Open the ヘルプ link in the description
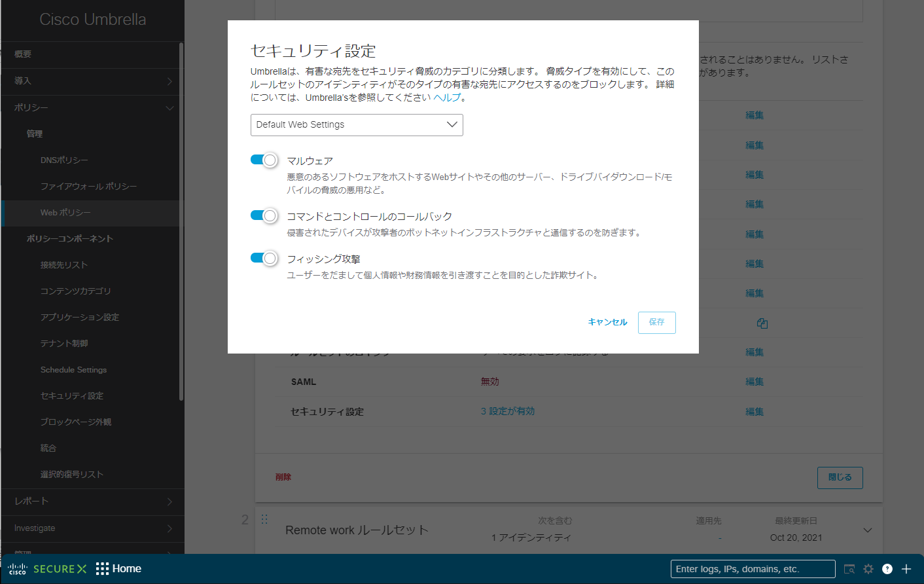Screen dimensions: 924x584 (x=447, y=98)
